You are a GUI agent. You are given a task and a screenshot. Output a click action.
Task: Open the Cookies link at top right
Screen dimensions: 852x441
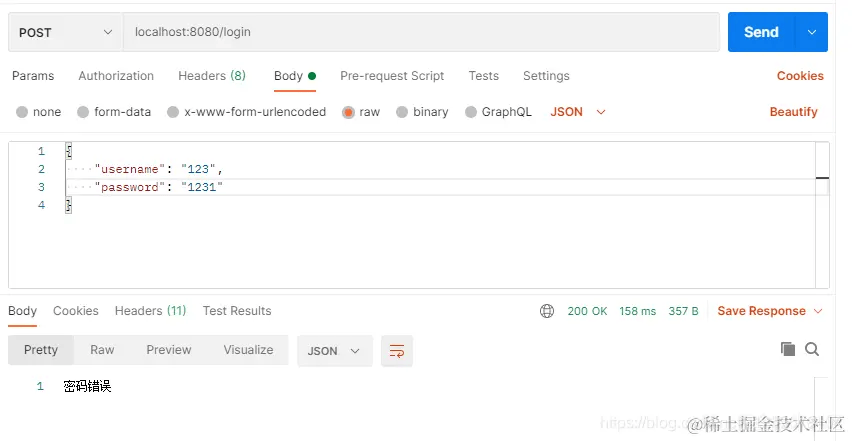tap(800, 76)
